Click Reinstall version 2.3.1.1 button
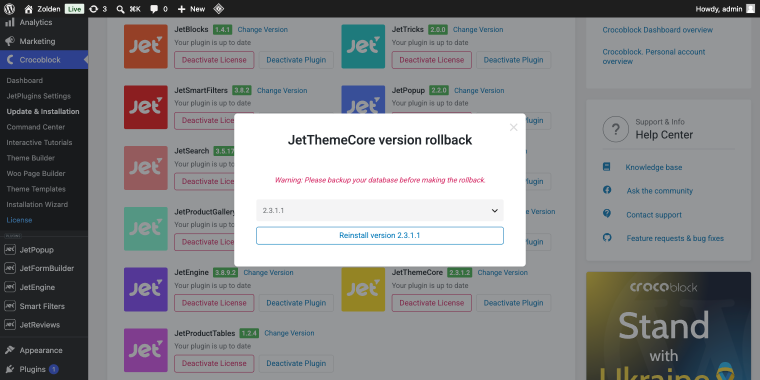The image size is (760, 380). click(x=380, y=236)
